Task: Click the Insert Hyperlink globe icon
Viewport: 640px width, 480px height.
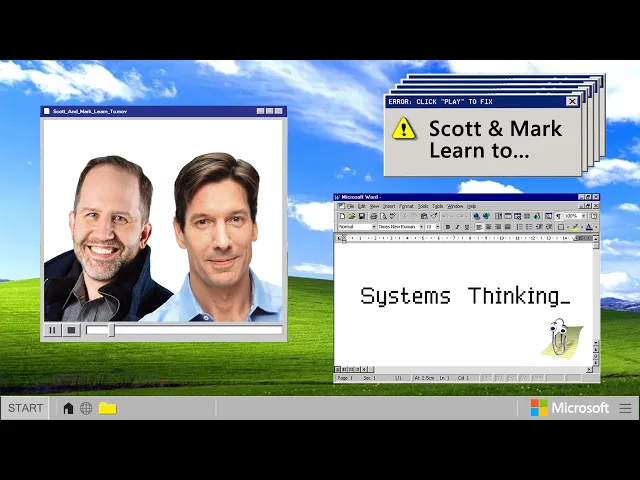Action: 477,216
